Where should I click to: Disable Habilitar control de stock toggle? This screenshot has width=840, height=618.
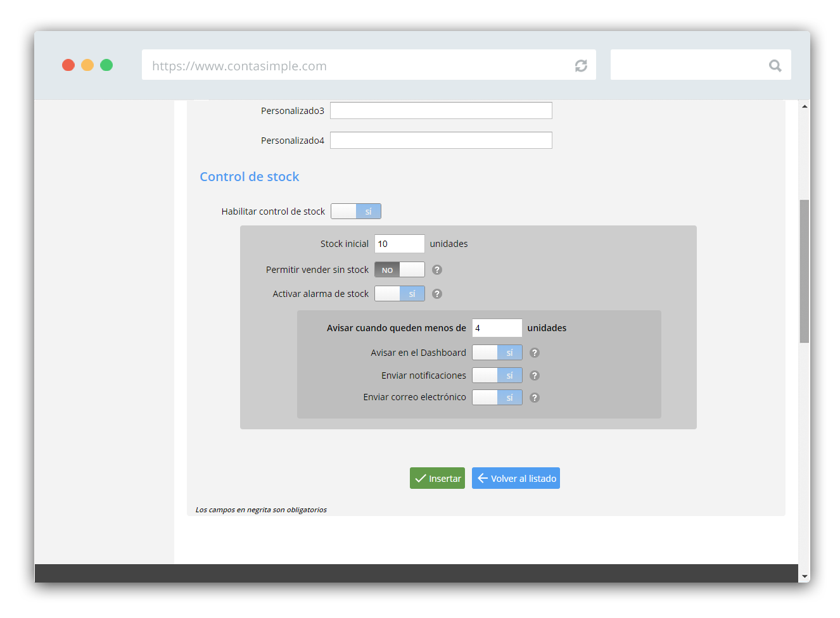click(356, 211)
